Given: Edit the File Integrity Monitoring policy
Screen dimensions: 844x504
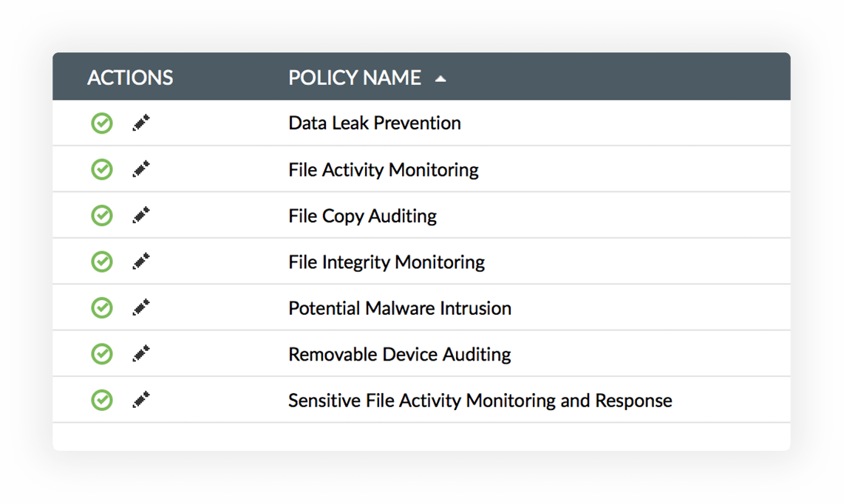Looking at the screenshot, I should point(141,262).
